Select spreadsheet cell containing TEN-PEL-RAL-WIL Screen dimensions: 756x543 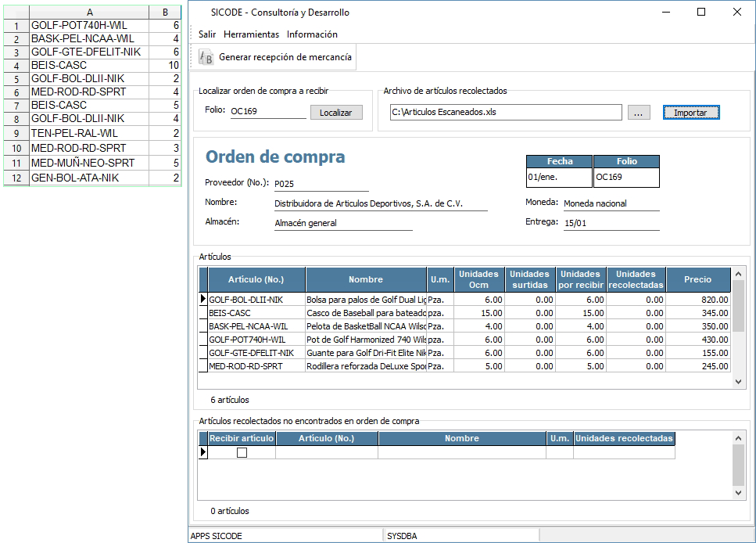89,134
